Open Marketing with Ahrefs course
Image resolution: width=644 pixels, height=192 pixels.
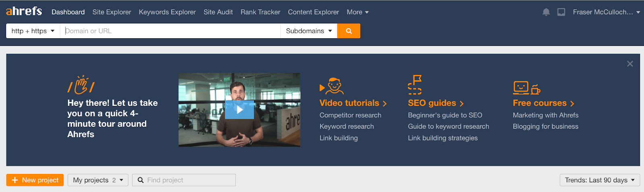click(545, 115)
